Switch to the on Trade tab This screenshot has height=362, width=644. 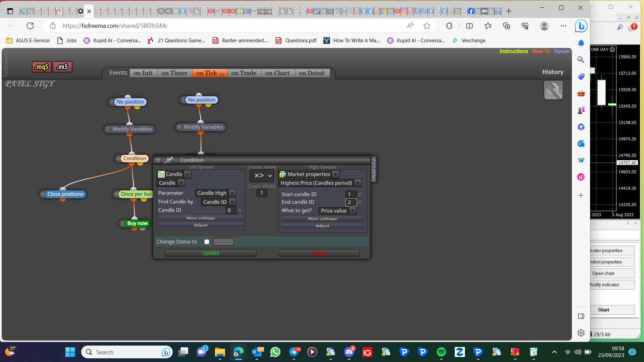[244, 73]
